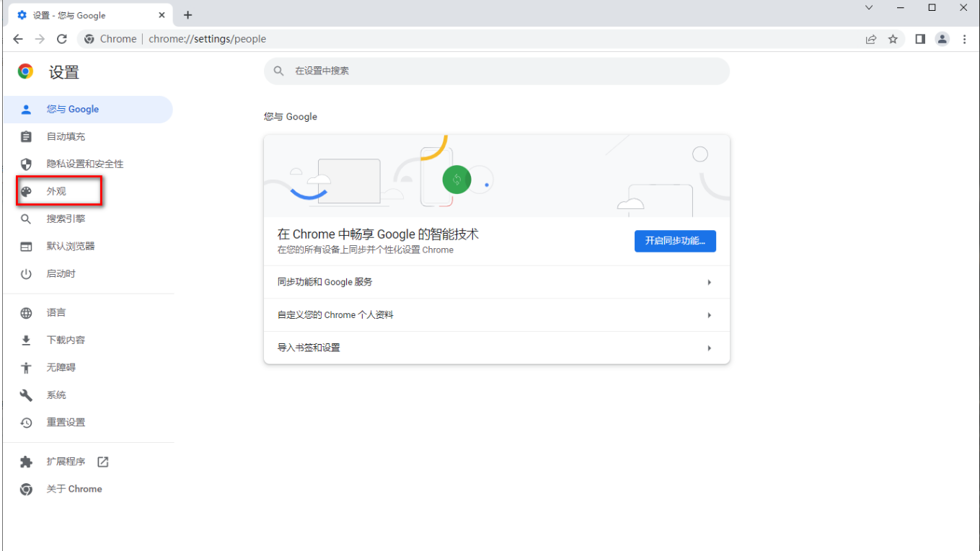
Task: Click the 开启同步功能... button
Action: point(675,241)
